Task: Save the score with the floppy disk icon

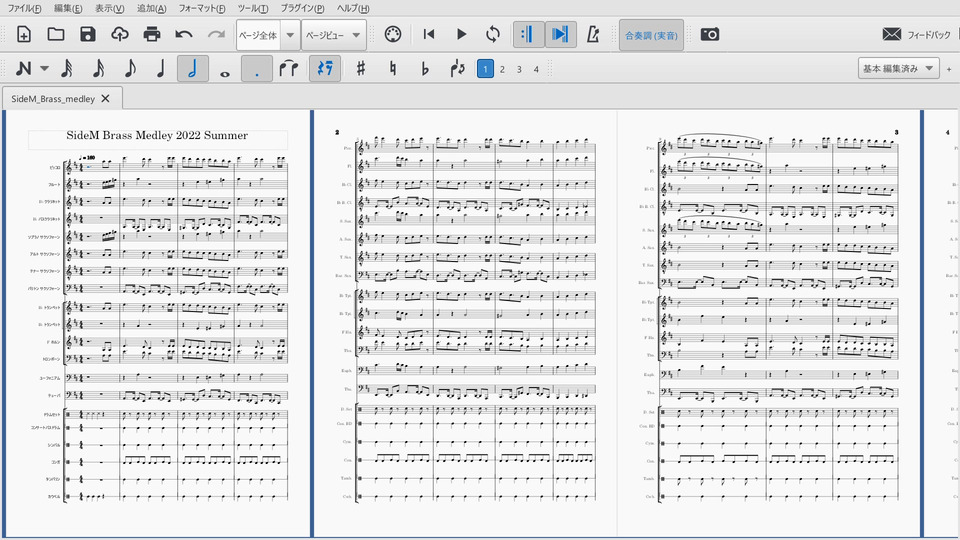Action: (x=88, y=34)
